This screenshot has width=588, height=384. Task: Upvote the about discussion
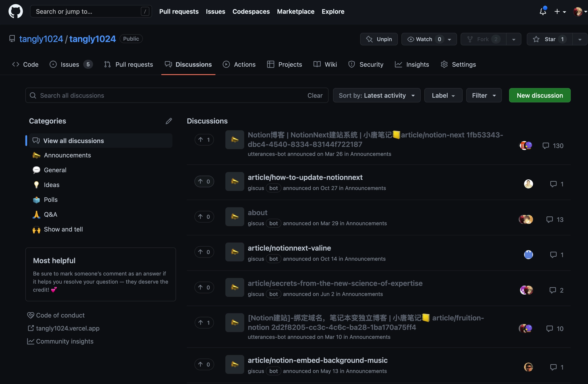(204, 217)
